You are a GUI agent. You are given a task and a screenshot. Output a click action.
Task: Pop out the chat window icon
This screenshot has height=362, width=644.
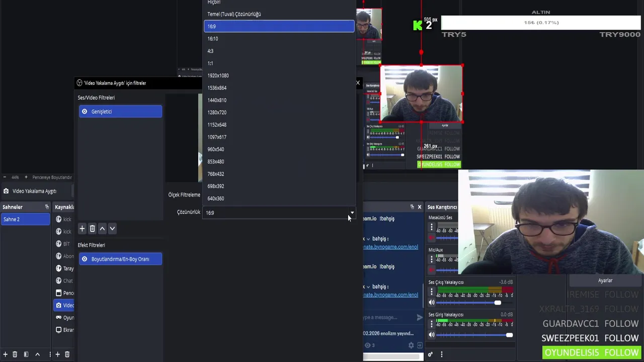(420, 345)
